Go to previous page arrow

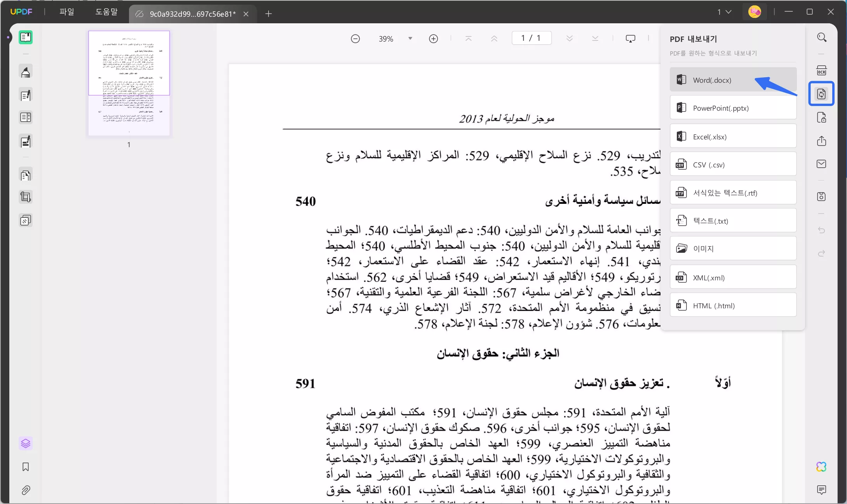[494, 38]
